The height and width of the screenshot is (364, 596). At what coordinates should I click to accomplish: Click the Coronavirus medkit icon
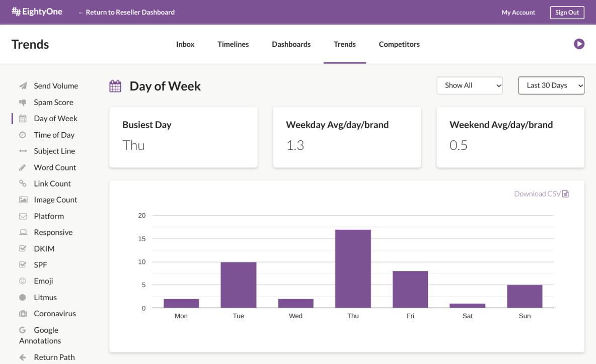23,314
